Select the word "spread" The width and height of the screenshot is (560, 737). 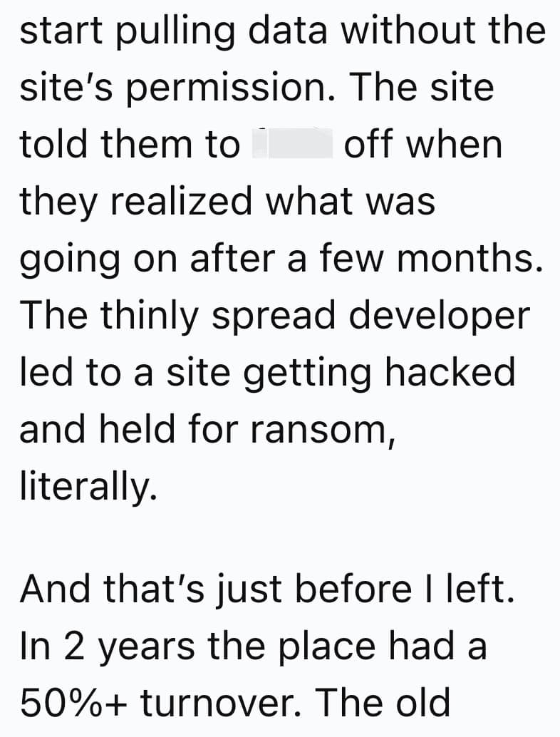click(275, 315)
